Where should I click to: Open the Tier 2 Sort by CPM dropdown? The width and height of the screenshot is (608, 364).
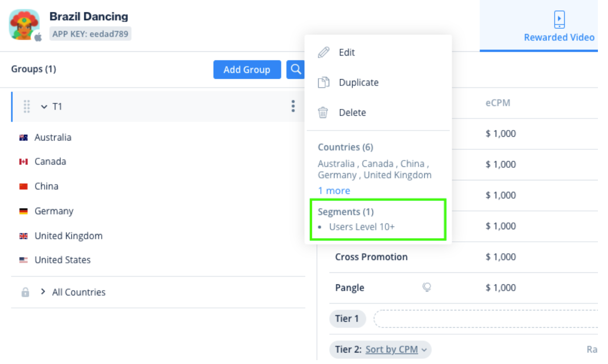click(396, 350)
